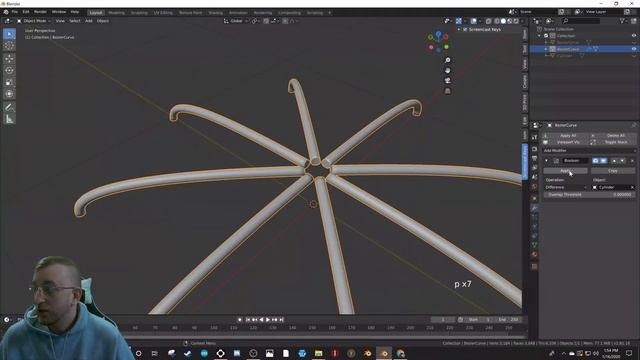640x360 pixels.
Task: Select the Move tool
Action: [x=9, y=59]
